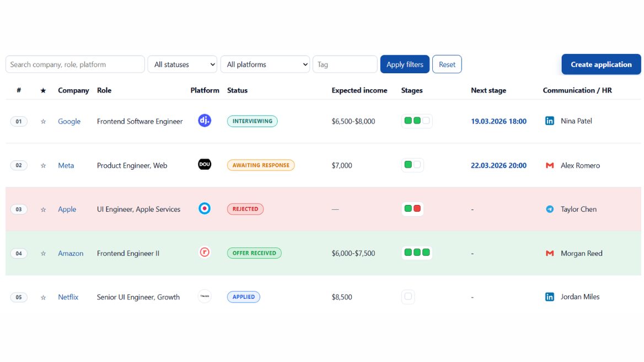Click the Status column header

click(238, 90)
